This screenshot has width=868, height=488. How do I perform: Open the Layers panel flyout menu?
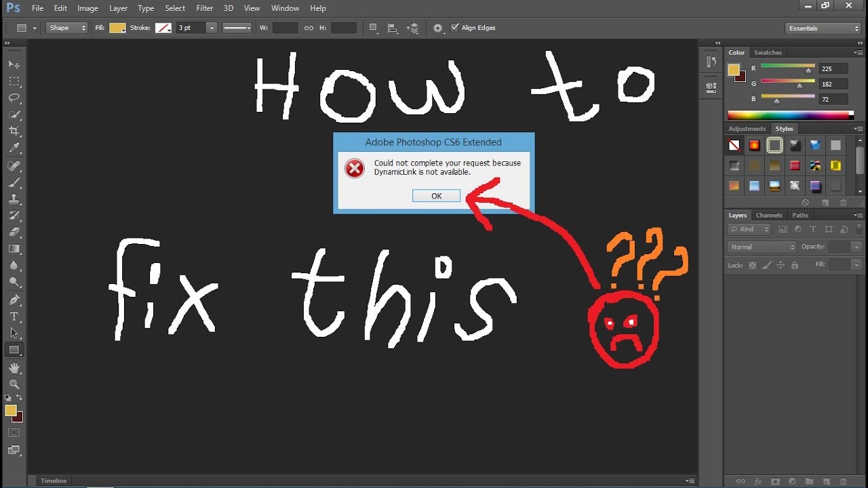point(859,215)
